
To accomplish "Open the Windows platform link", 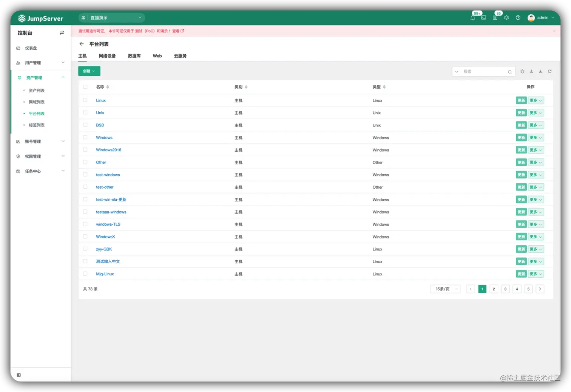I will click(104, 138).
